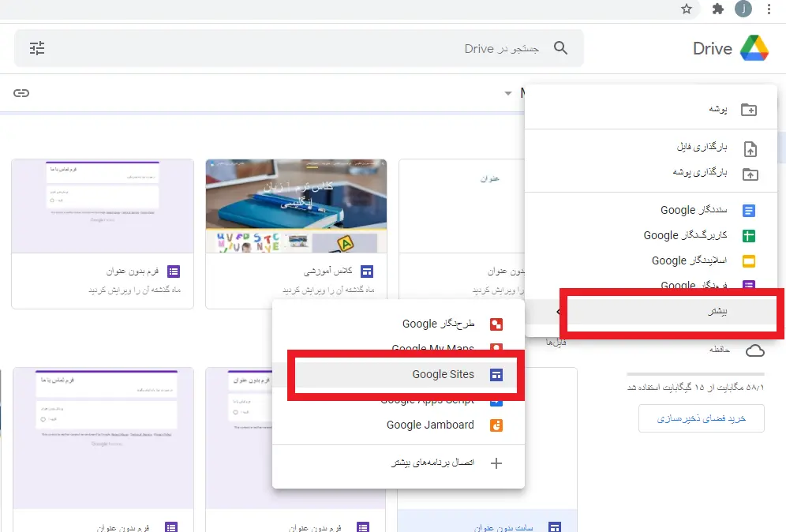The height and width of the screenshot is (532, 786).
Task: Open the browser extensions puzzle icon
Action: click(x=717, y=9)
